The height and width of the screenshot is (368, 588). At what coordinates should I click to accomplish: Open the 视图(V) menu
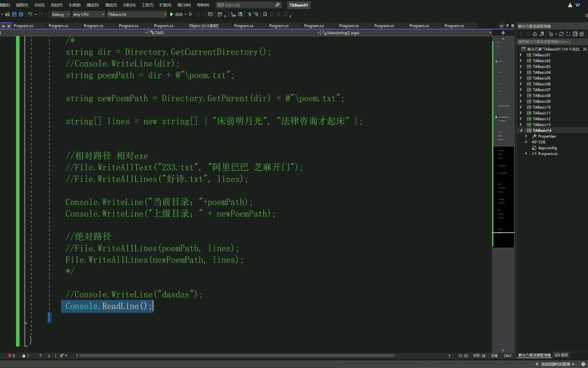22,5
